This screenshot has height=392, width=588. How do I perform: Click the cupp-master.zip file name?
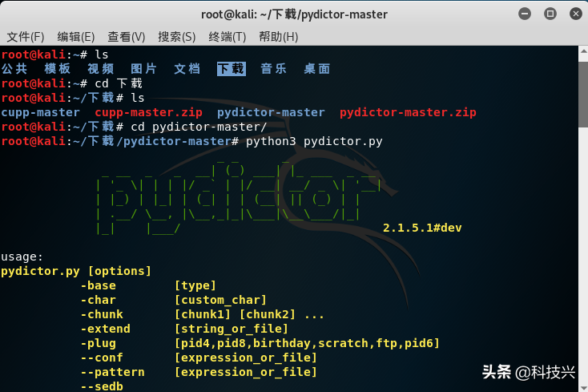[148, 112]
